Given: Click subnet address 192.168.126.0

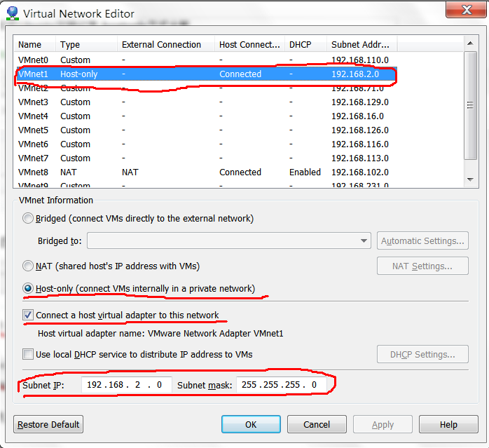Looking at the screenshot, I should (x=360, y=130).
